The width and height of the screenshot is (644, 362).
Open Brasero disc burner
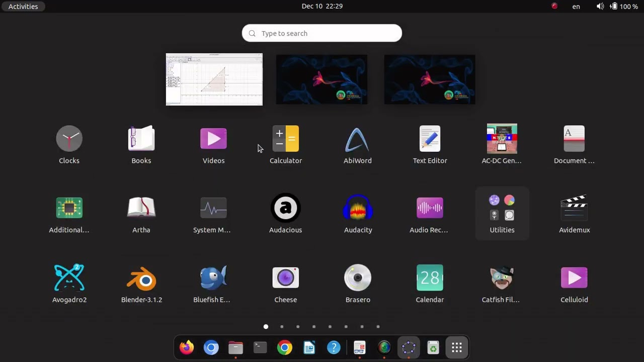coord(358,284)
